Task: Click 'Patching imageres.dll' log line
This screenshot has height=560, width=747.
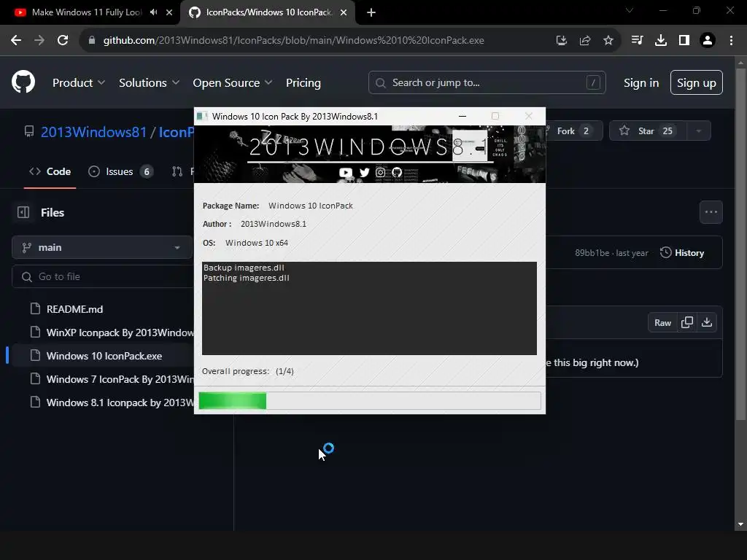Action: pos(247,278)
